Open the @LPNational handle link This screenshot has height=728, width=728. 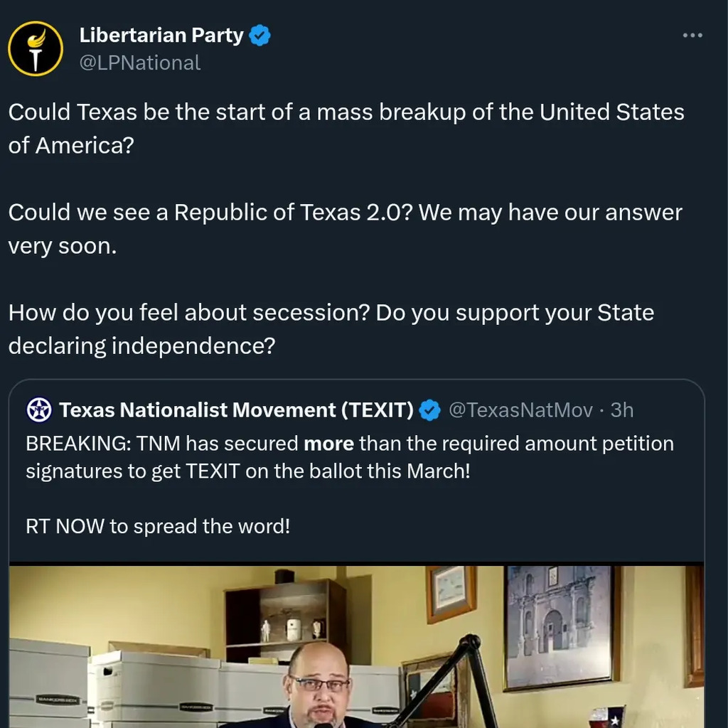(140, 63)
